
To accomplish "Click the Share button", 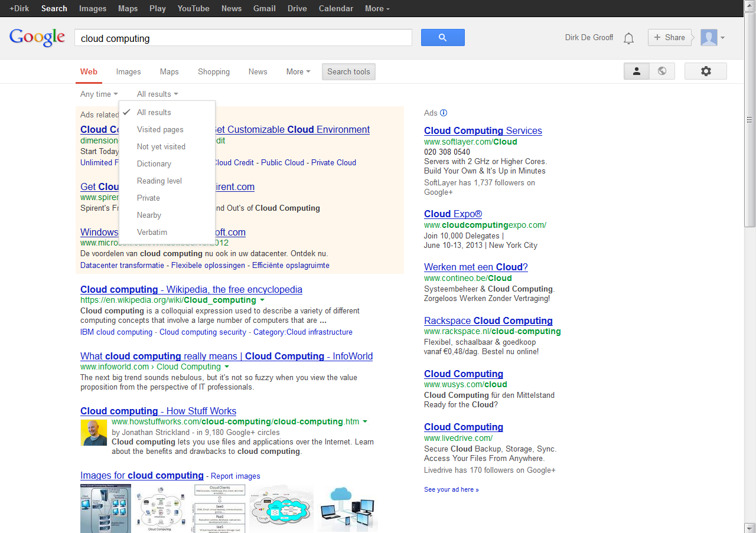I will point(669,37).
